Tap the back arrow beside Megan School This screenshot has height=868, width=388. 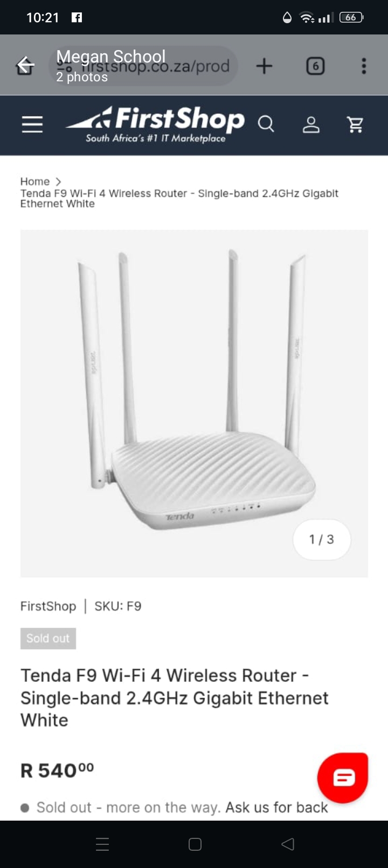25,66
